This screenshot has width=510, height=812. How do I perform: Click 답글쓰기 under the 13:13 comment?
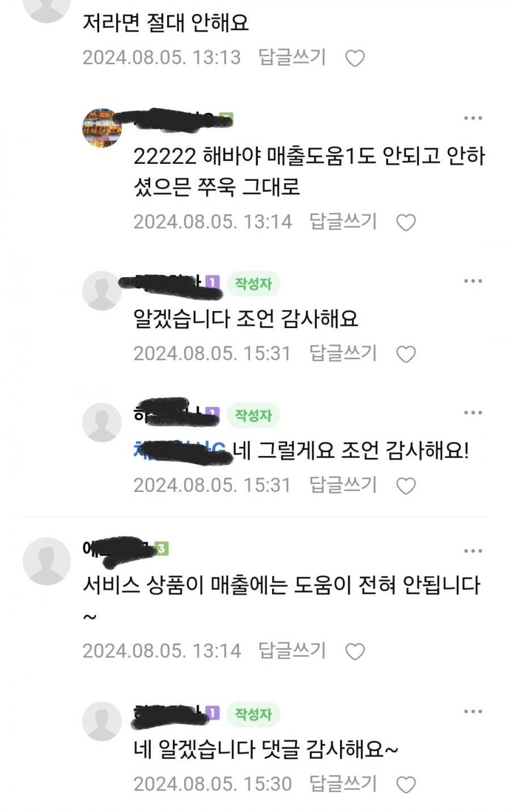(292, 57)
